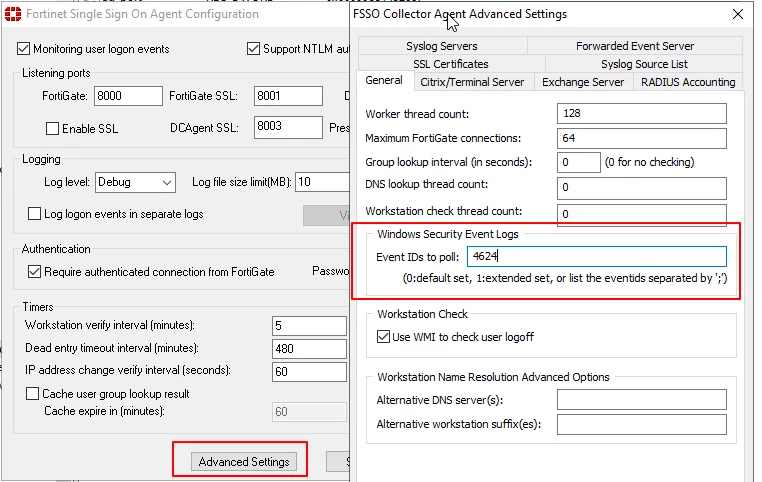Click Alternative workstation suffix(es) field
The height and width of the screenshot is (482, 762).
[x=642, y=424]
